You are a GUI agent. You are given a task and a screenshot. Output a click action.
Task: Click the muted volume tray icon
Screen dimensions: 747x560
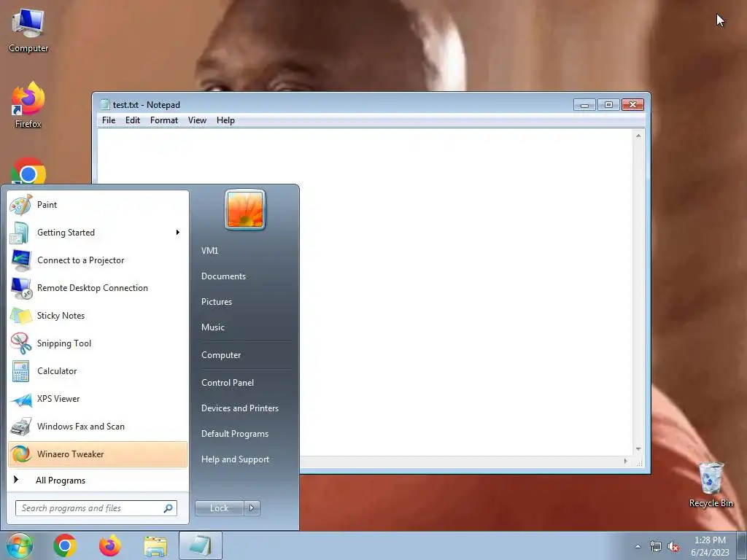pos(673,547)
